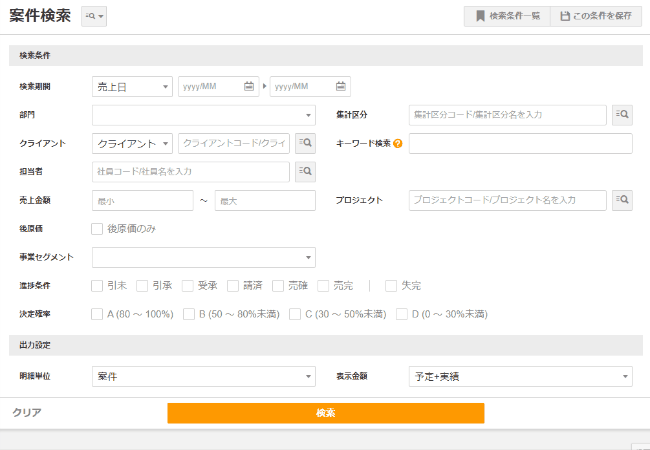Open the search menu icon beside 案件検索 title
This screenshot has width=650, height=450.
(x=95, y=17)
